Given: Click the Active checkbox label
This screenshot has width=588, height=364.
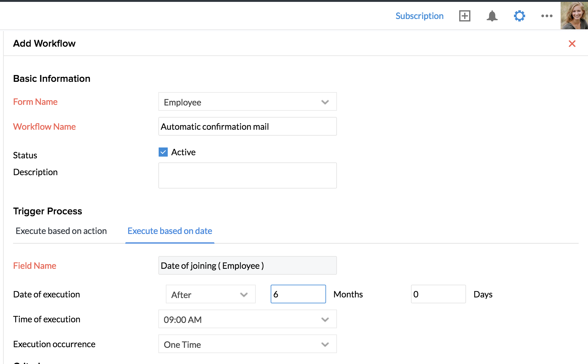Looking at the screenshot, I should point(183,152).
